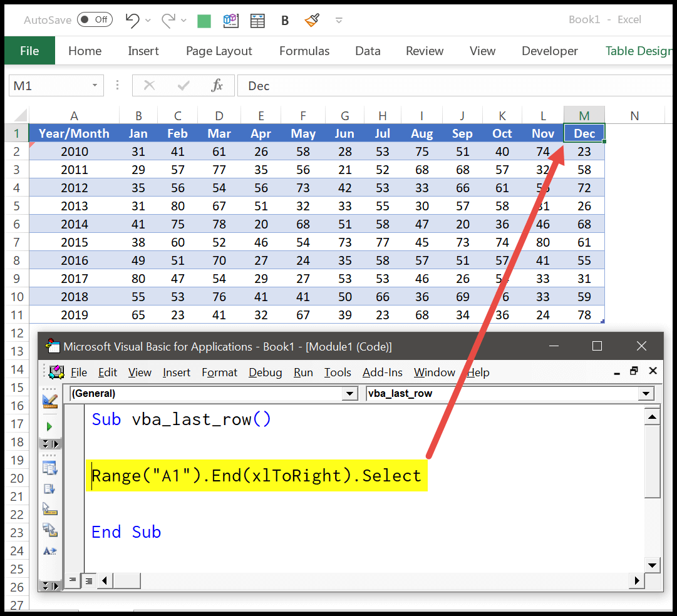Select the PivotTable icon on Quick Access Toolbar
677x616 pixels.
coord(230,21)
